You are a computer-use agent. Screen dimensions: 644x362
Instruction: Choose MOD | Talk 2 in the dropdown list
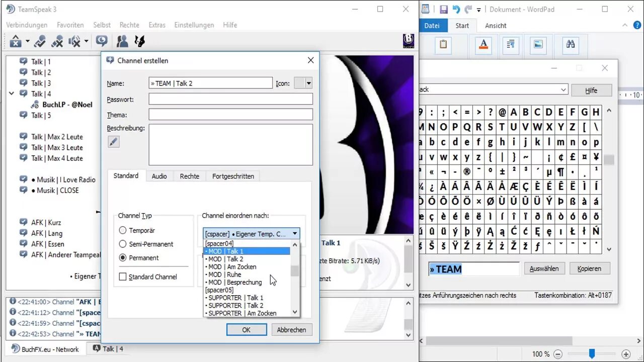pos(247,259)
